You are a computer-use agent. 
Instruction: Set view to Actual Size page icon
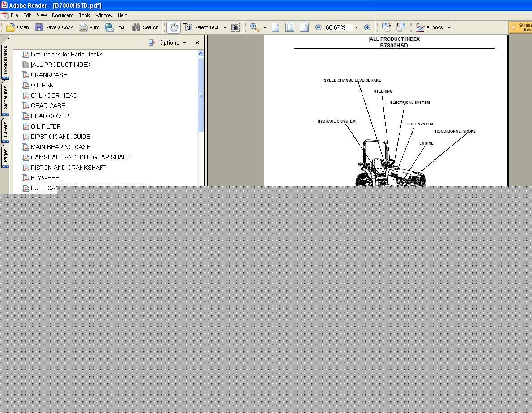tap(276, 27)
